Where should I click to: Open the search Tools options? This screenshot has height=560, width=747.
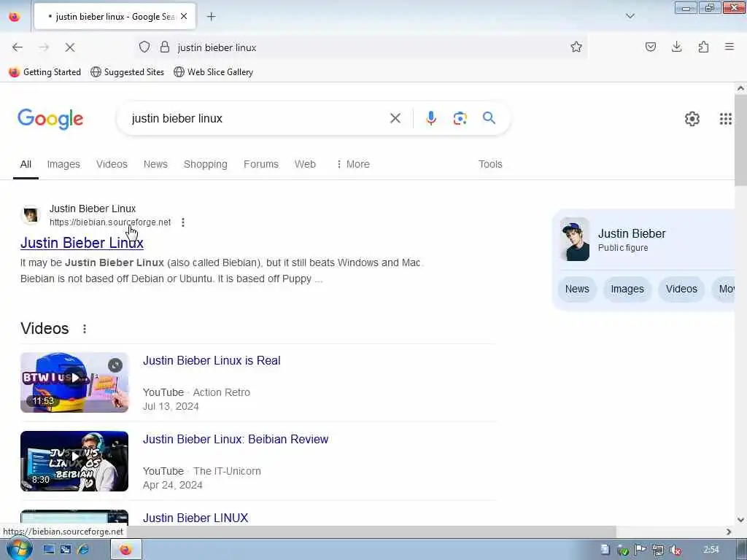(490, 164)
